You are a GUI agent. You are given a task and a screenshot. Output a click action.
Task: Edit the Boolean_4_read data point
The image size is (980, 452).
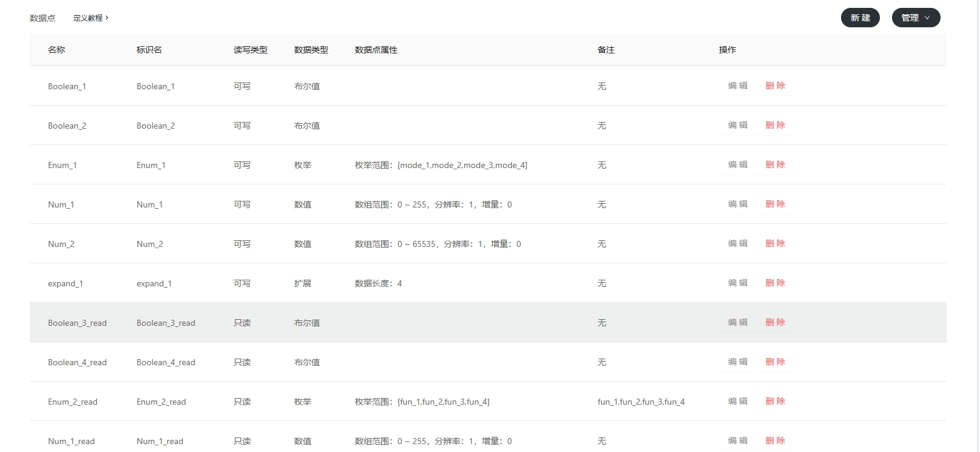737,362
